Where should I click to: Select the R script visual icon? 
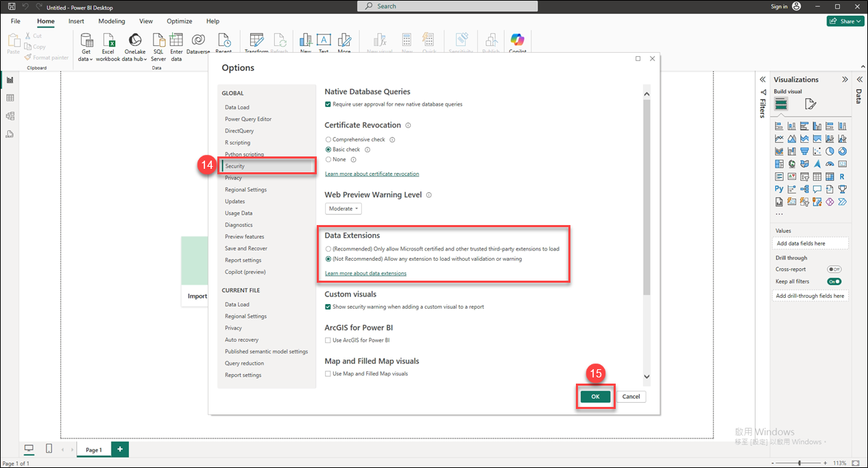842,176
